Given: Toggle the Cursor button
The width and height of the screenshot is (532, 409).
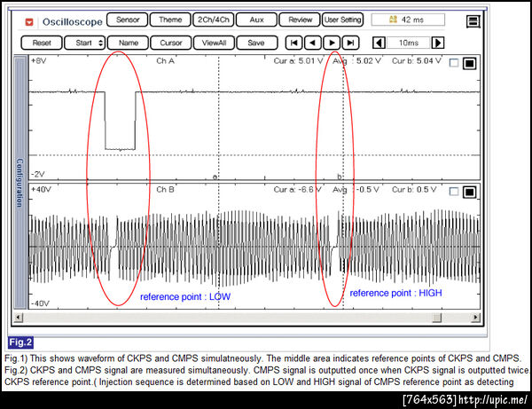Looking at the screenshot, I should click(x=171, y=43).
